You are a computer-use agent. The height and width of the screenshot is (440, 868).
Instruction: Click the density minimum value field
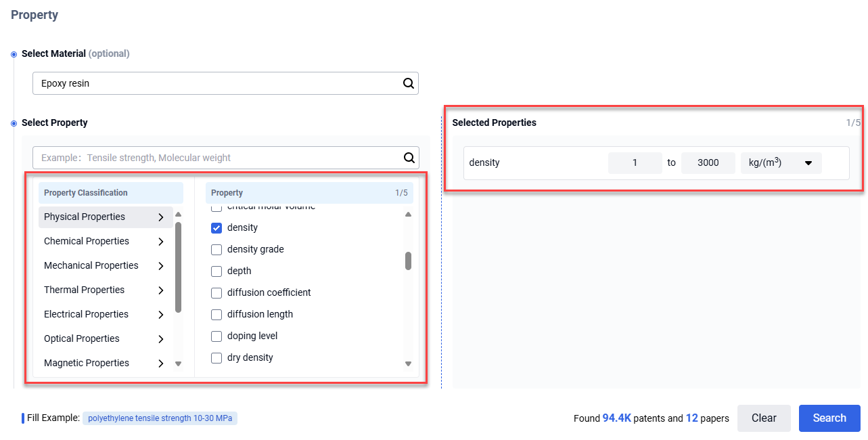(x=635, y=163)
